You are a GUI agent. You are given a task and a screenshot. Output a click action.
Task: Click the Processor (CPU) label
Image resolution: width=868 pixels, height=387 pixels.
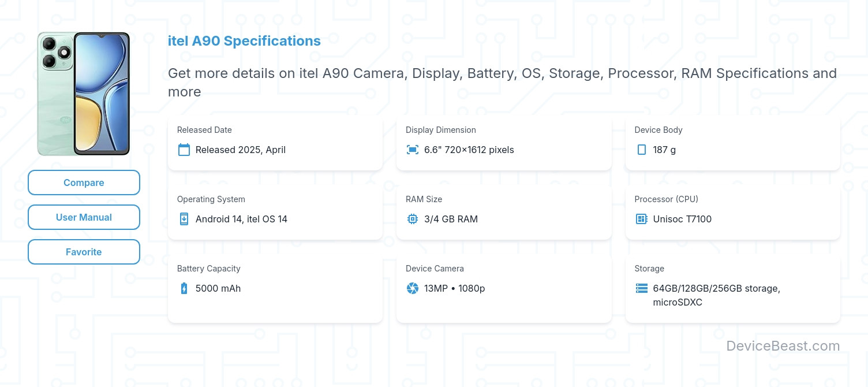(667, 199)
